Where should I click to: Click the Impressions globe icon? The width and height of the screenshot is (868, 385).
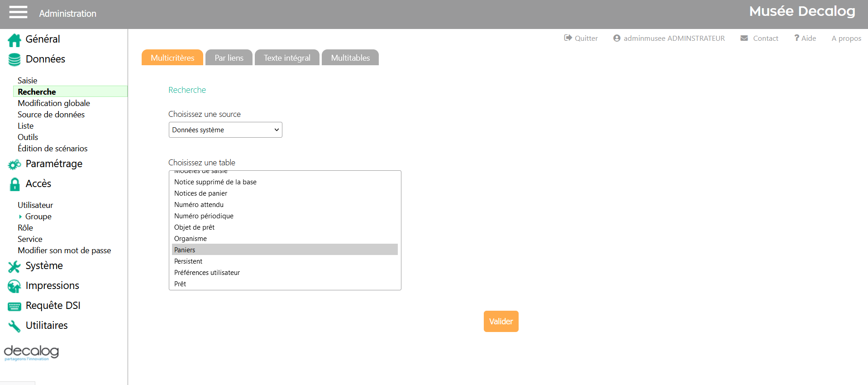[14, 286]
